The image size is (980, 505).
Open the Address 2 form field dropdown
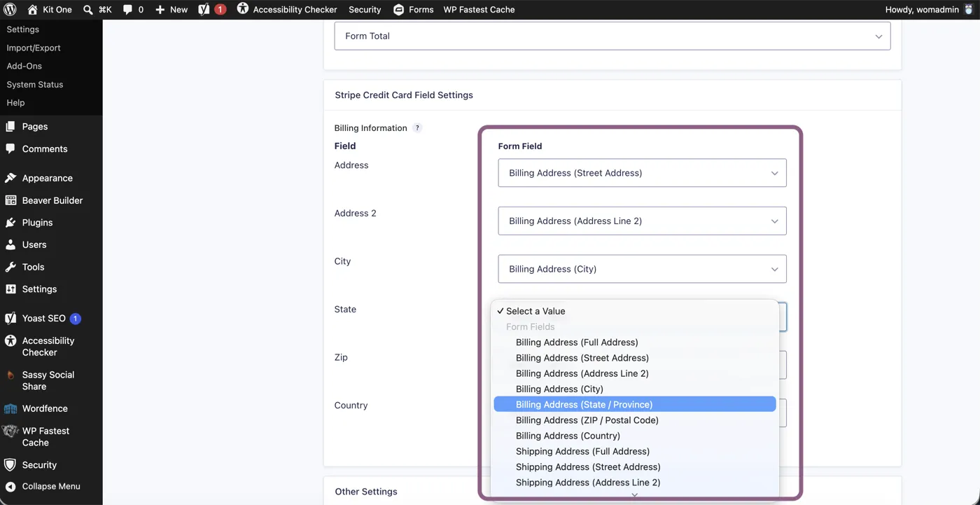click(642, 221)
